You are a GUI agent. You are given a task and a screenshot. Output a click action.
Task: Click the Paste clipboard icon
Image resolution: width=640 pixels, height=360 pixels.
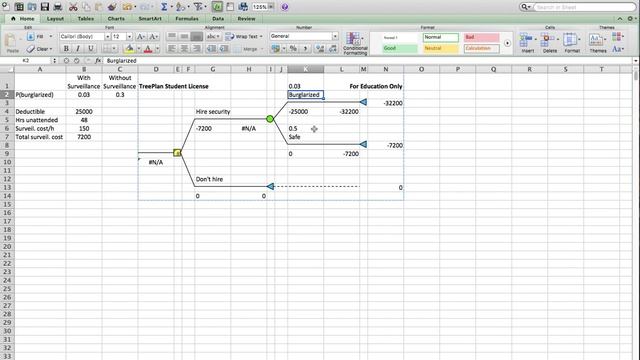[x=12, y=42]
